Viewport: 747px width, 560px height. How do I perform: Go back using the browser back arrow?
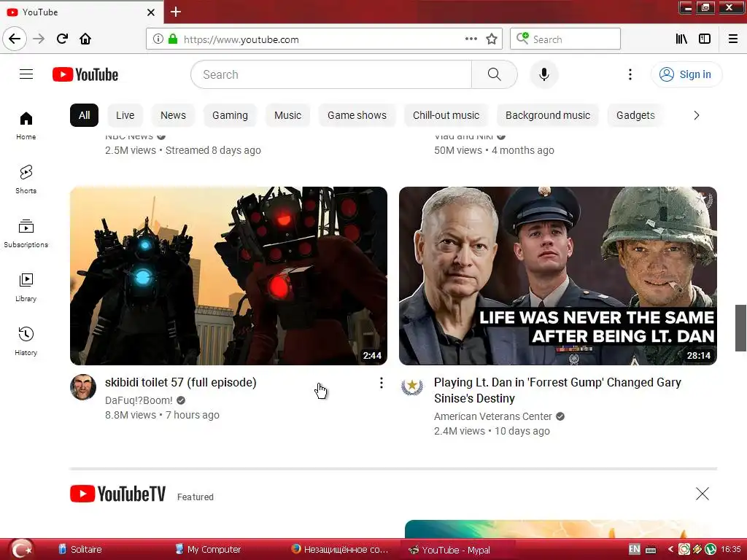[x=15, y=39]
